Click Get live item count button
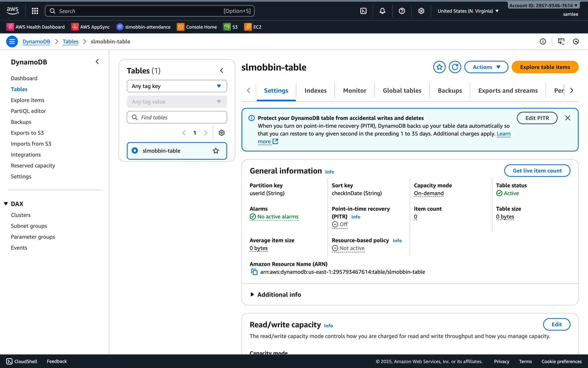This screenshot has width=588, height=368. [537, 171]
